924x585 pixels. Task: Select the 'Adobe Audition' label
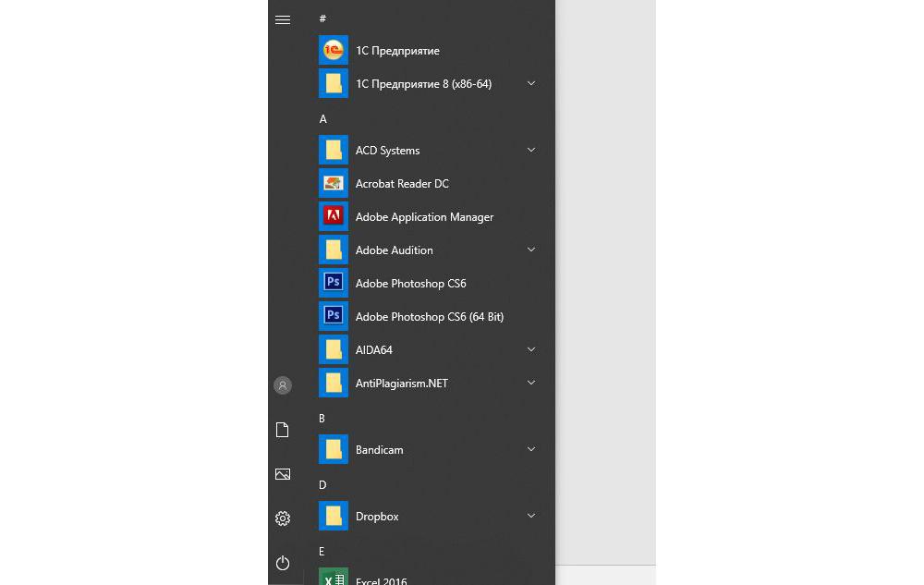pos(395,250)
